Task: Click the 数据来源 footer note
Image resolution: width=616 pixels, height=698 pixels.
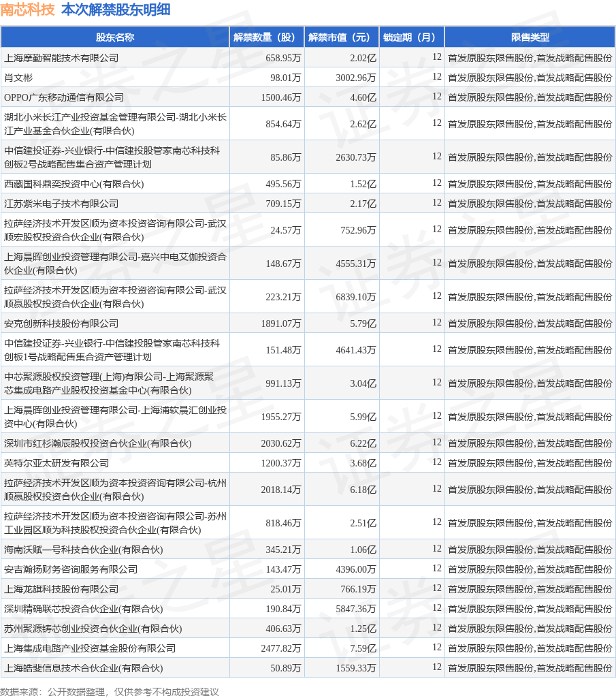Action: point(110,692)
